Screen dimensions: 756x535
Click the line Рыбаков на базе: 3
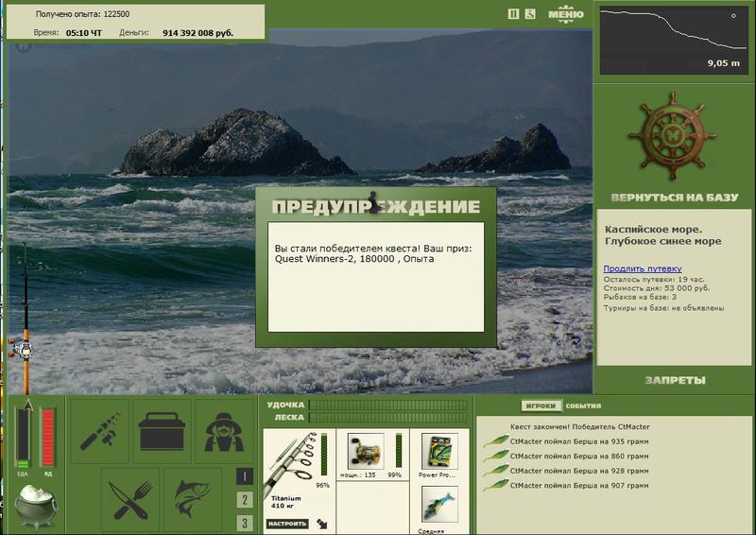click(640, 297)
